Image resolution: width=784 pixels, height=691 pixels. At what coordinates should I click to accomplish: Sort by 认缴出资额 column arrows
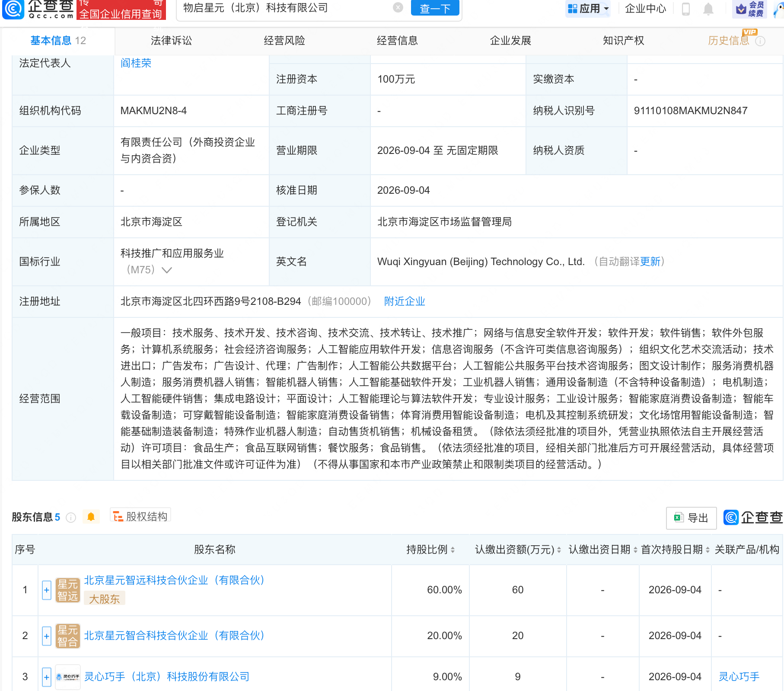[559, 550]
